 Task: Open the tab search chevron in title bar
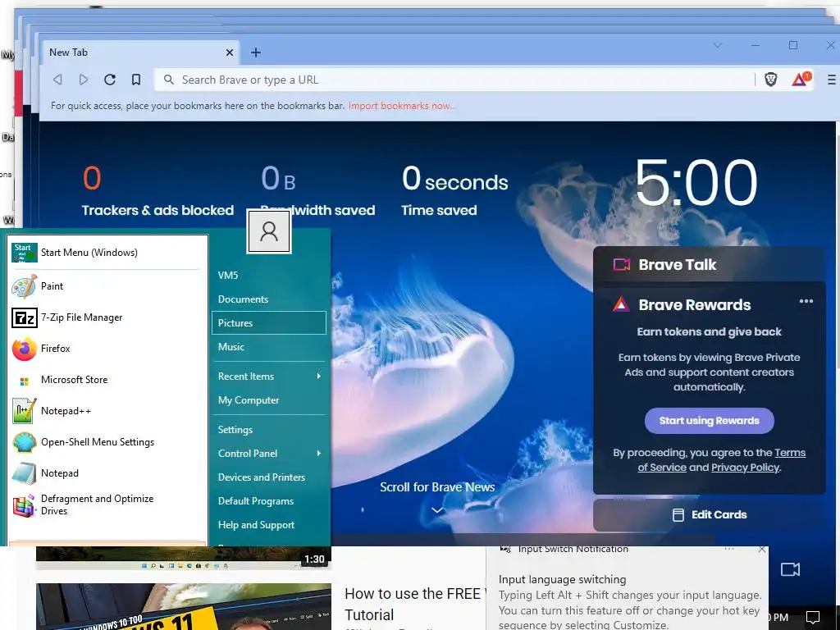tap(718, 46)
